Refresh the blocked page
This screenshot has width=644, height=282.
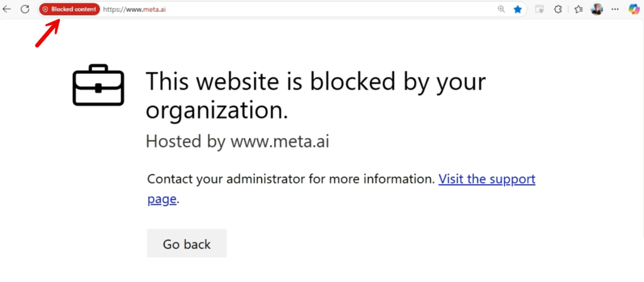(x=25, y=9)
